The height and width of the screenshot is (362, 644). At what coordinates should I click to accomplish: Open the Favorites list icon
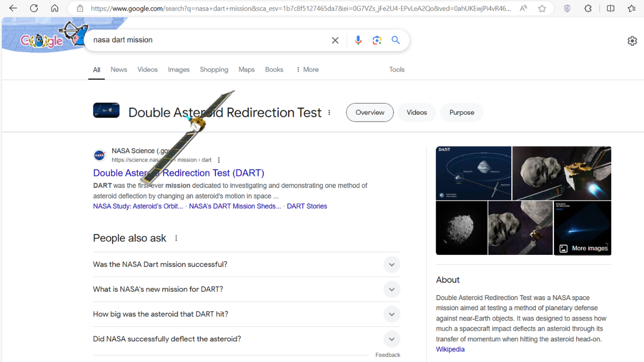632,9
